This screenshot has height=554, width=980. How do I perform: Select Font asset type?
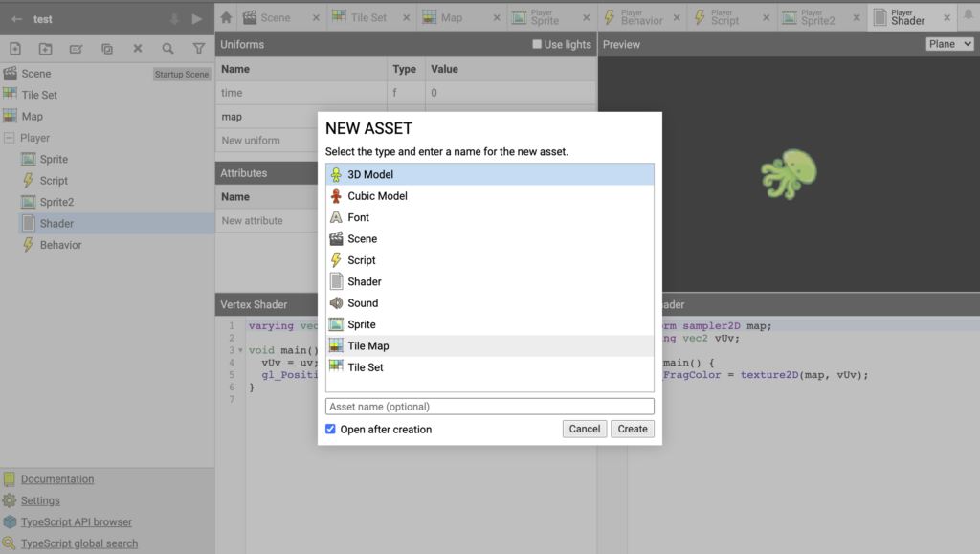[x=490, y=217]
